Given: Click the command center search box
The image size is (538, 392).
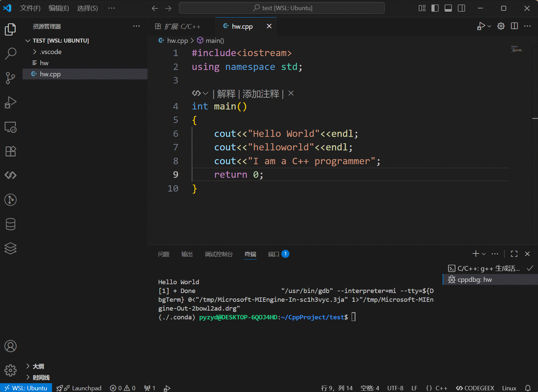Looking at the screenshot, I should (282, 8).
